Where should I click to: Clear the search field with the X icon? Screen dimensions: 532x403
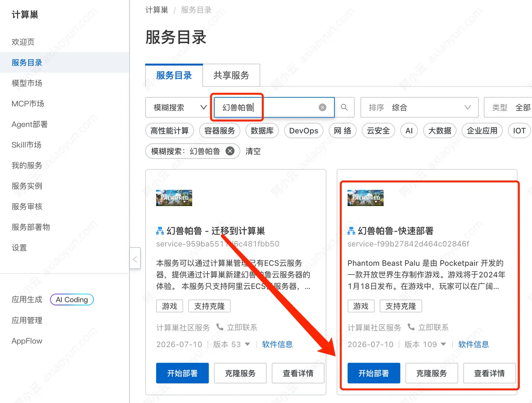pyautogui.click(x=322, y=108)
